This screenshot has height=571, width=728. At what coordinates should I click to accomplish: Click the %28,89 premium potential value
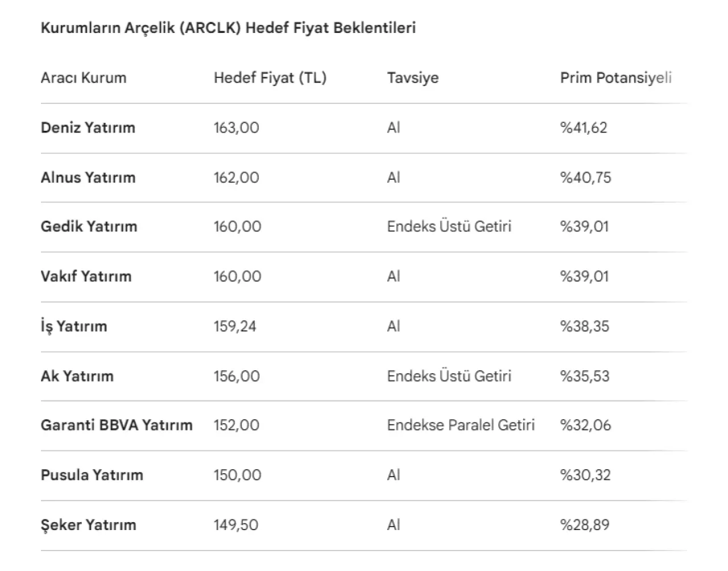(585, 524)
